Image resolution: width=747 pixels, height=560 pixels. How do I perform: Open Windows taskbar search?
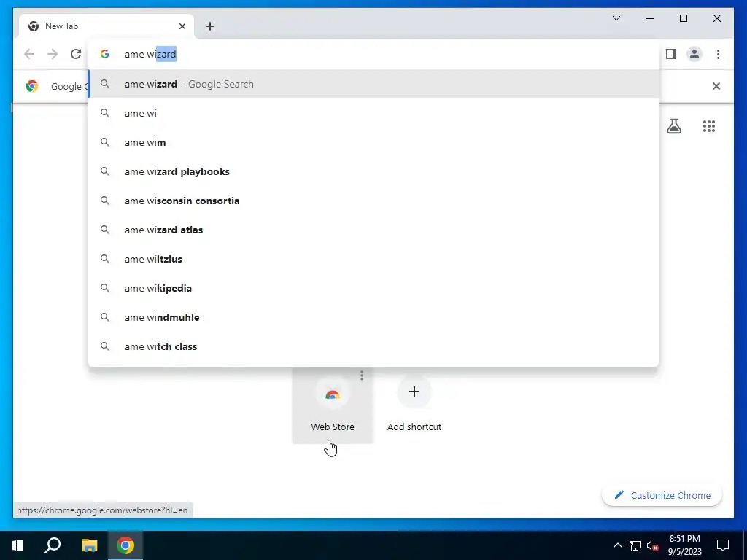53,545
